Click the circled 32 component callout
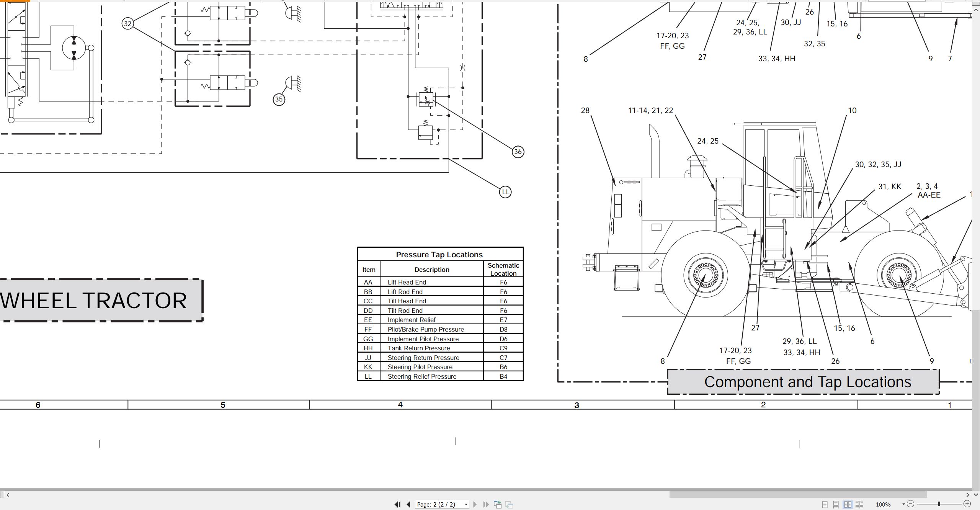The width and height of the screenshot is (980, 510). point(127,24)
